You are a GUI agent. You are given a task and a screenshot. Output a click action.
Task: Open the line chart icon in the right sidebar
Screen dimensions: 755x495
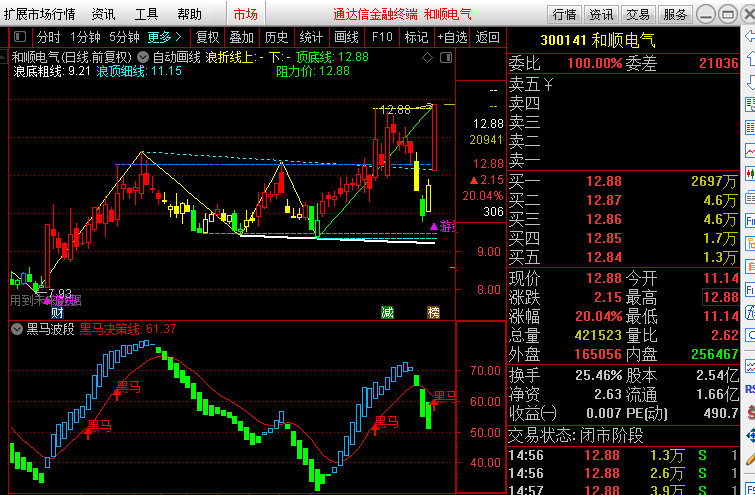pos(750,151)
